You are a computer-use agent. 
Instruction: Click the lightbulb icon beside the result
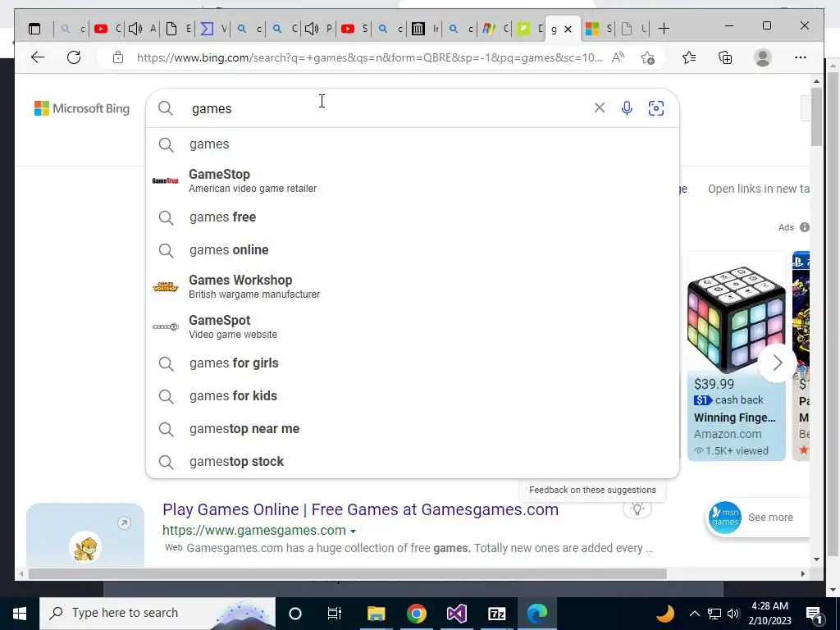click(637, 509)
